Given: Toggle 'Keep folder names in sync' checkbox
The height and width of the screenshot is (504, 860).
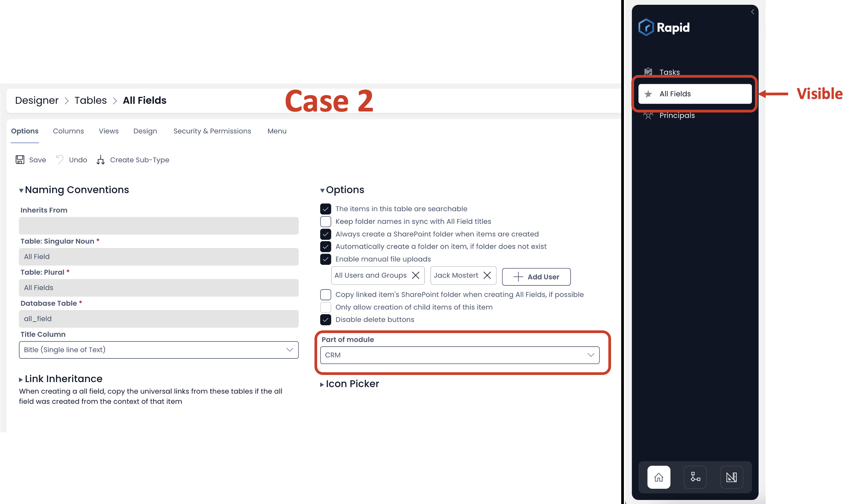Looking at the screenshot, I should 326,221.
